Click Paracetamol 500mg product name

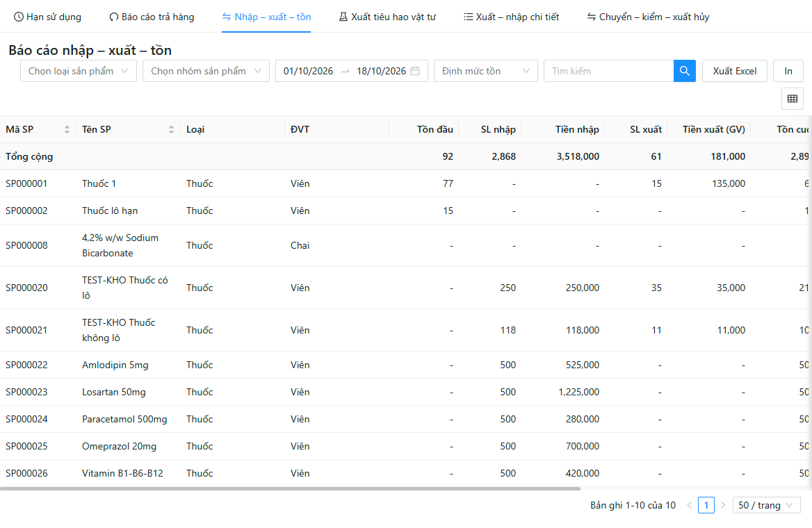pyautogui.click(x=124, y=420)
